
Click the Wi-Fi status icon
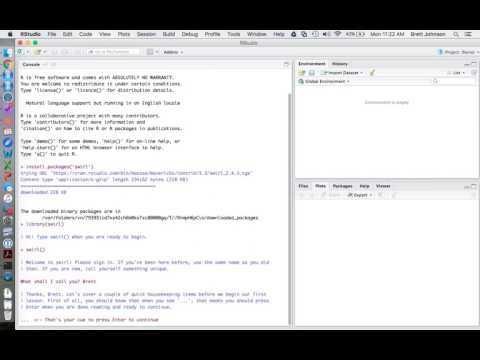coord(338,34)
